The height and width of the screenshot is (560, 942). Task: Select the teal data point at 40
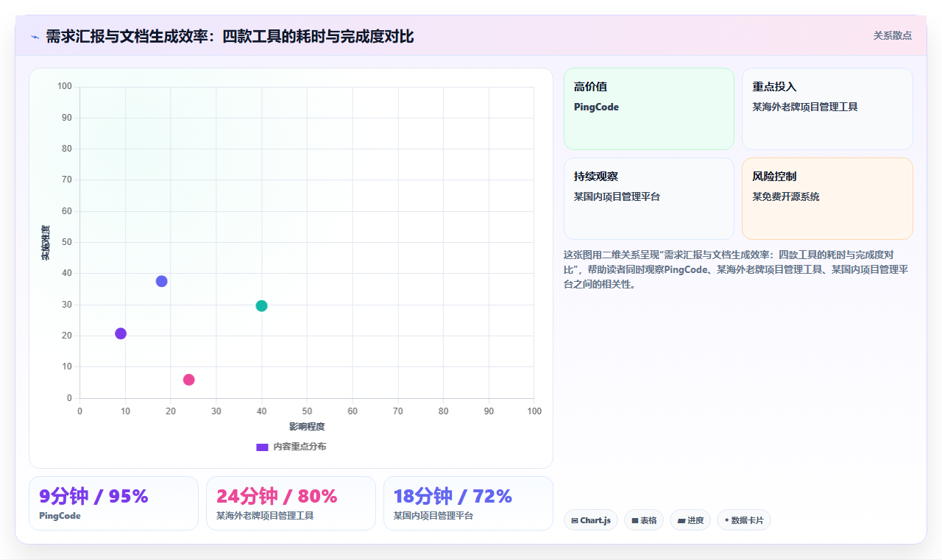261,306
